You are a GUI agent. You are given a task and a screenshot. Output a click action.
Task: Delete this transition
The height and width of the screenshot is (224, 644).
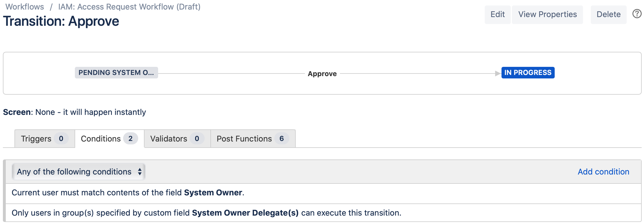click(x=608, y=14)
